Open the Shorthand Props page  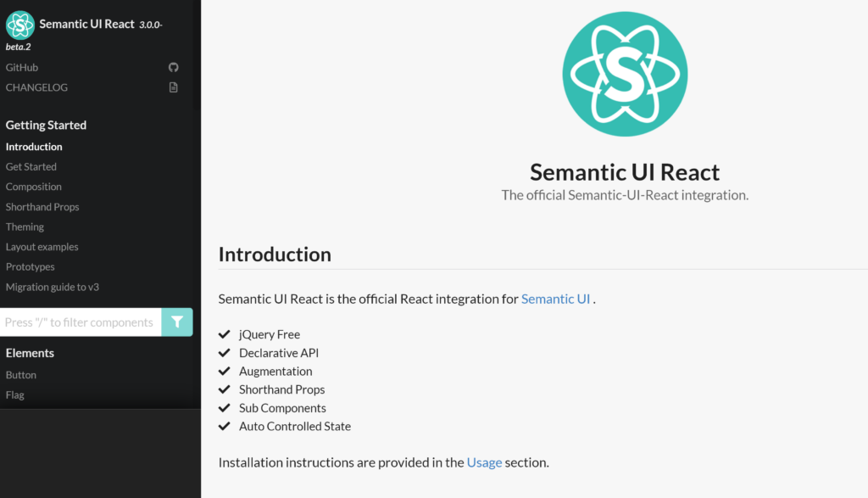coord(42,206)
